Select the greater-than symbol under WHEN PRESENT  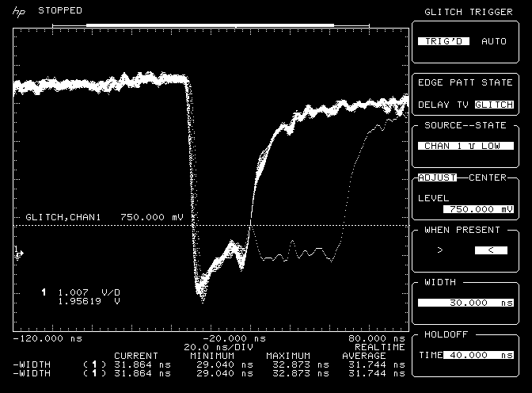[x=440, y=250]
